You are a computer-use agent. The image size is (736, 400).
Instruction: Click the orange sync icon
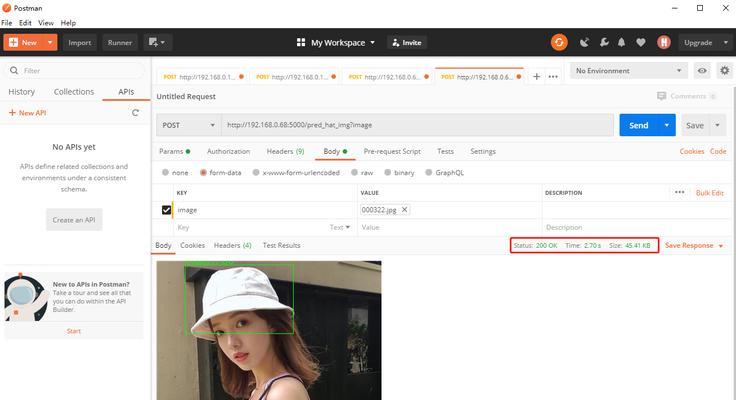point(559,43)
